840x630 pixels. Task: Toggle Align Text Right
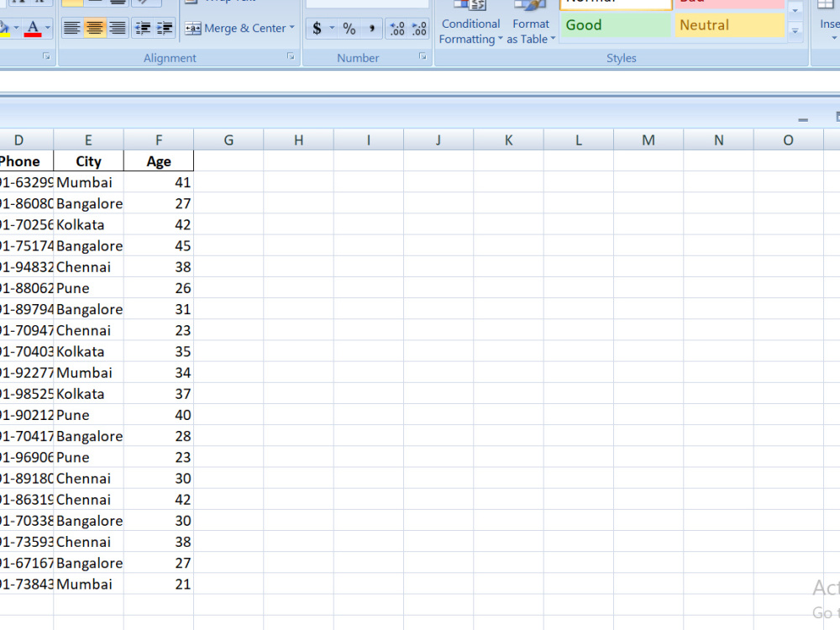click(117, 28)
